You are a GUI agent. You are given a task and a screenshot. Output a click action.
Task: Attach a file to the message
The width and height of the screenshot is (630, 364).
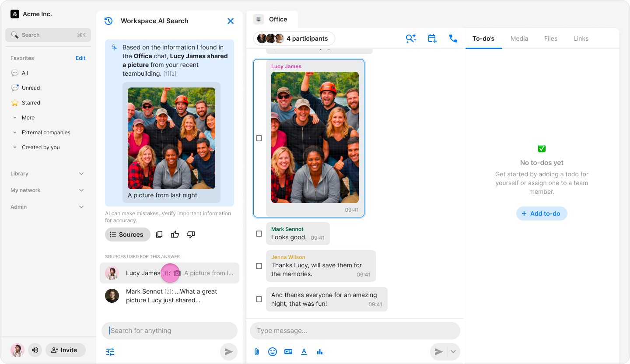coord(257,352)
